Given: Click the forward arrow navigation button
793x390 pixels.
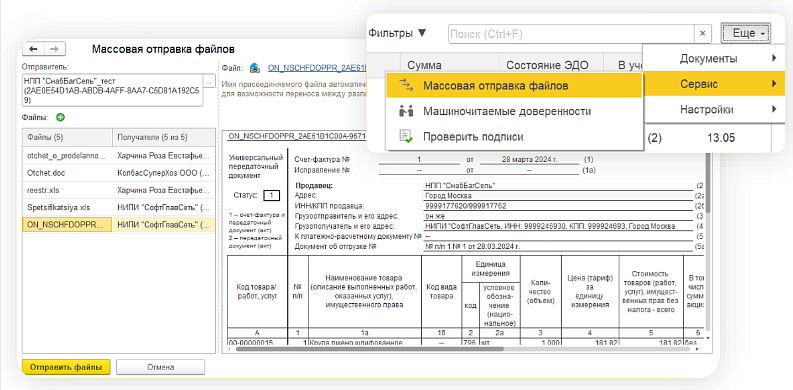Looking at the screenshot, I should pos(55,49).
